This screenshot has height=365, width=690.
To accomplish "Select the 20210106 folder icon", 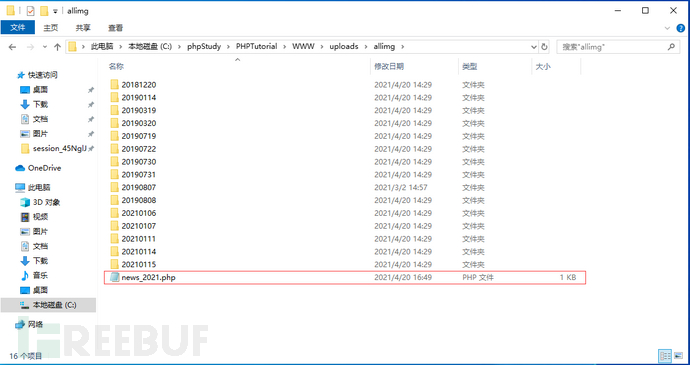I will (x=114, y=213).
